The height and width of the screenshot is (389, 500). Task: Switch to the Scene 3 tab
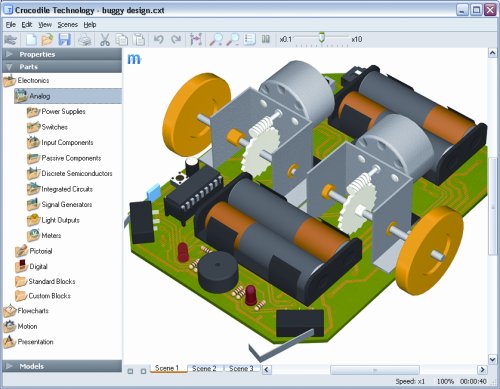tap(241, 368)
